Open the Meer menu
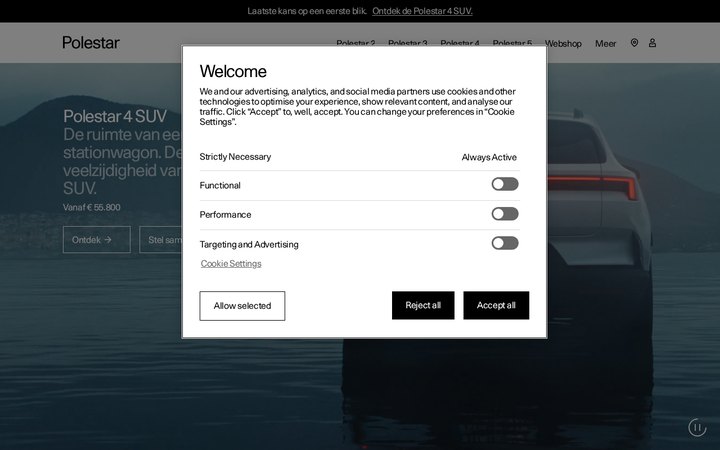Screen dimensions: 720x450 605,44
